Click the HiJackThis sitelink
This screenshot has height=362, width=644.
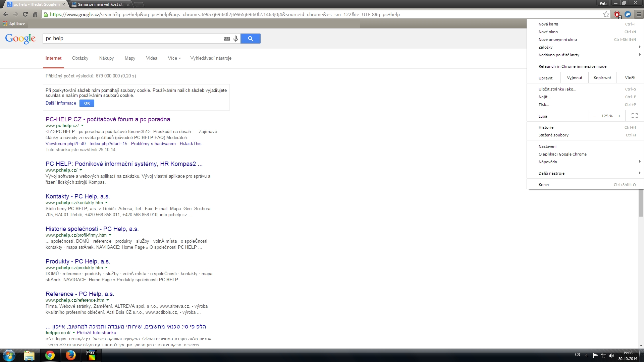pos(191,144)
